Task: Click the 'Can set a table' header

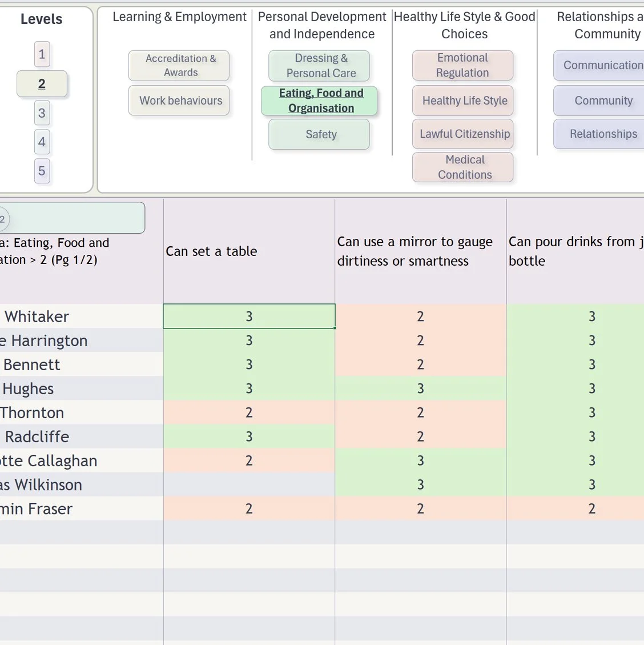Action: [x=249, y=251]
